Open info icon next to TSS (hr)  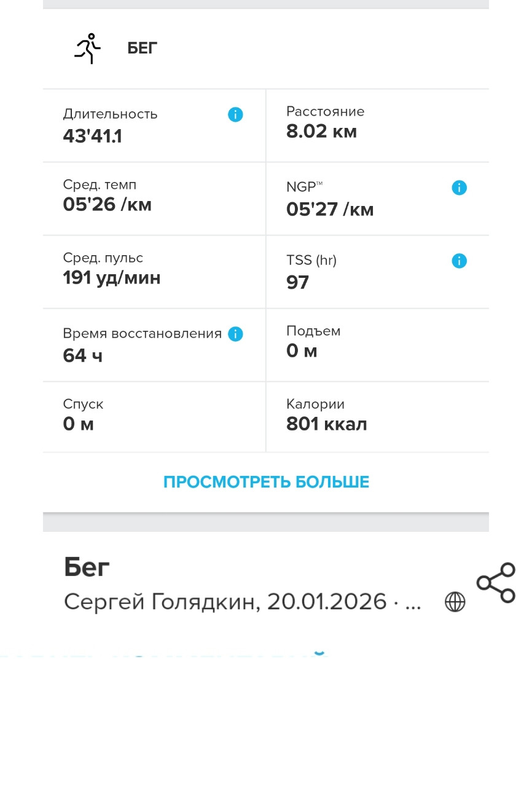[459, 261]
